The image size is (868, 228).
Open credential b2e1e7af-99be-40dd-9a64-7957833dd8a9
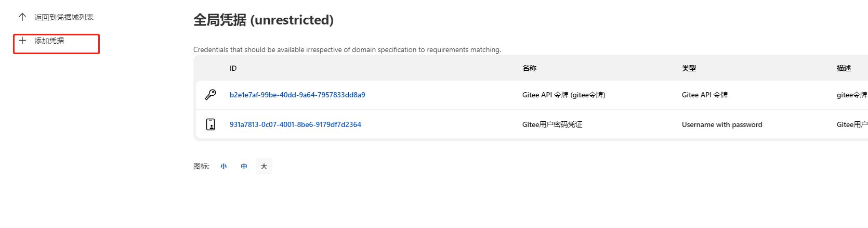tap(297, 95)
